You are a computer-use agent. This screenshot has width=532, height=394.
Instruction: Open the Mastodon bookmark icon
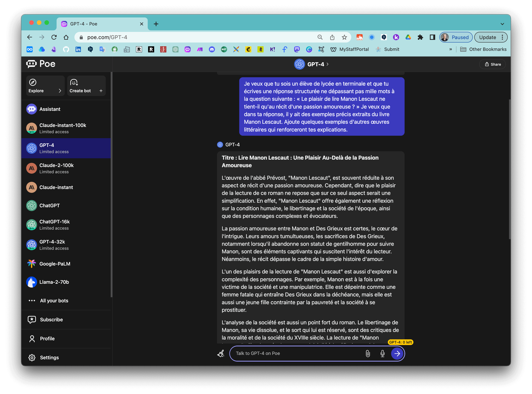click(297, 49)
